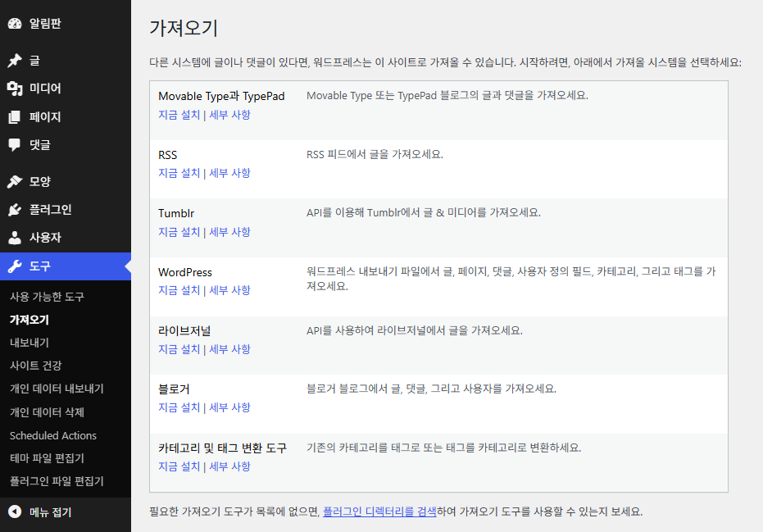Go to 미디어 section
Image resolution: width=763 pixels, height=532 pixels.
pos(45,89)
